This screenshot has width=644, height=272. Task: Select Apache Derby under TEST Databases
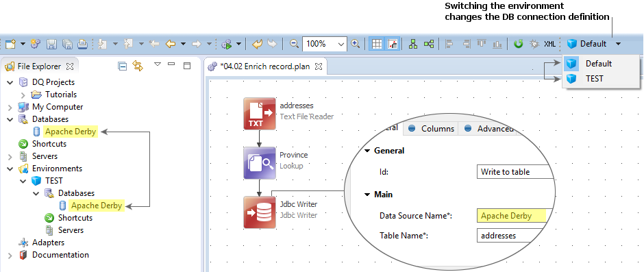(x=97, y=206)
